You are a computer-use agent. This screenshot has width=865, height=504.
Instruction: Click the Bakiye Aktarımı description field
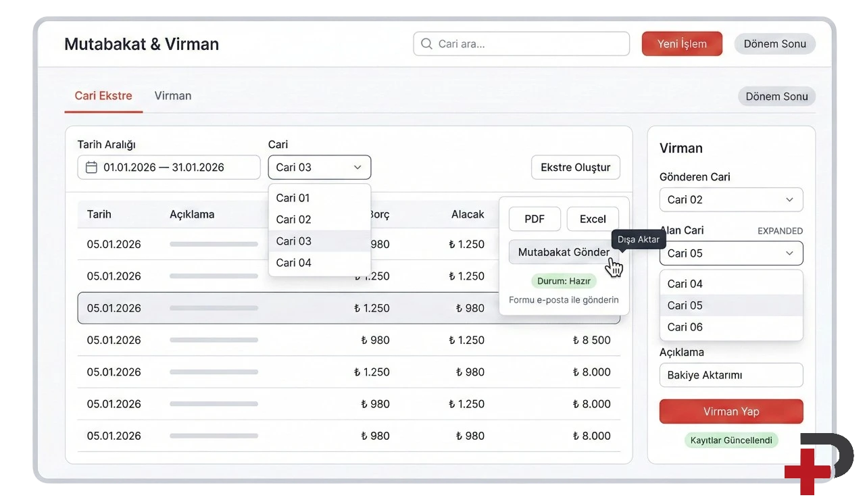[731, 376]
